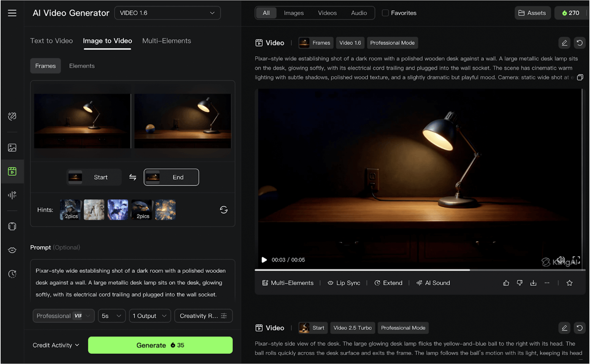The height and width of the screenshot is (364, 590).
Task: Refresh the hint images
Action: 223,210
